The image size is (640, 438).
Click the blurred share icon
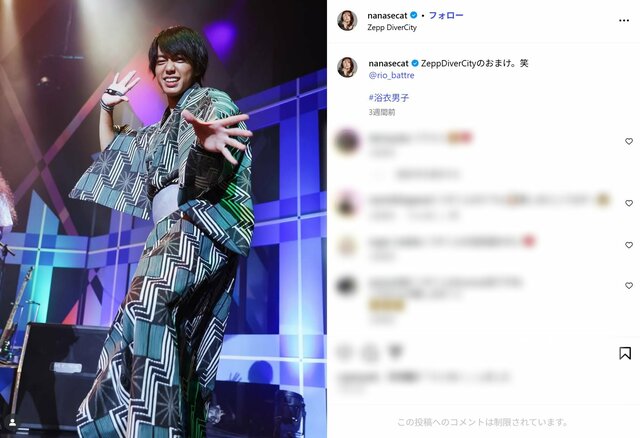tap(396, 352)
